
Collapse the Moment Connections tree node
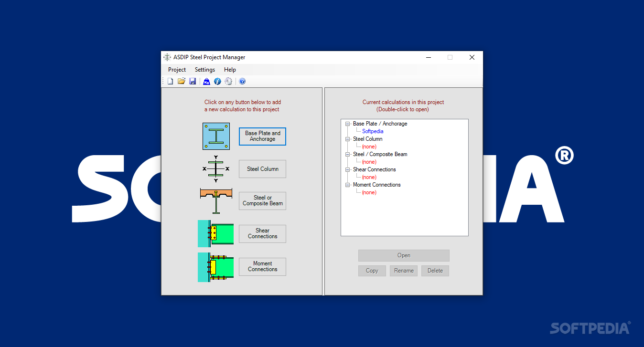tap(348, 185)
